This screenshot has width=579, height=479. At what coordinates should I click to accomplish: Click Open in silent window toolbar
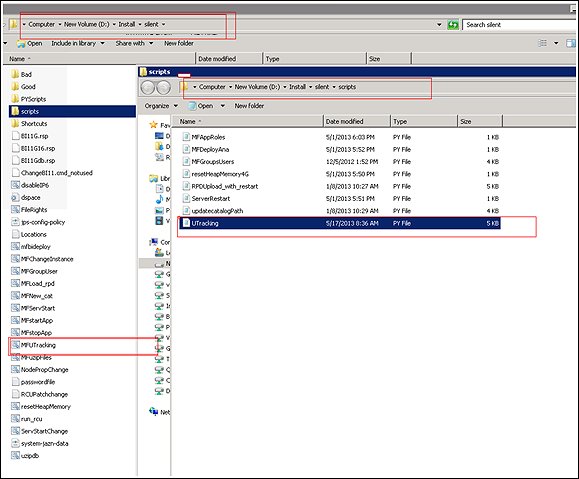click(x=30, y=44)
